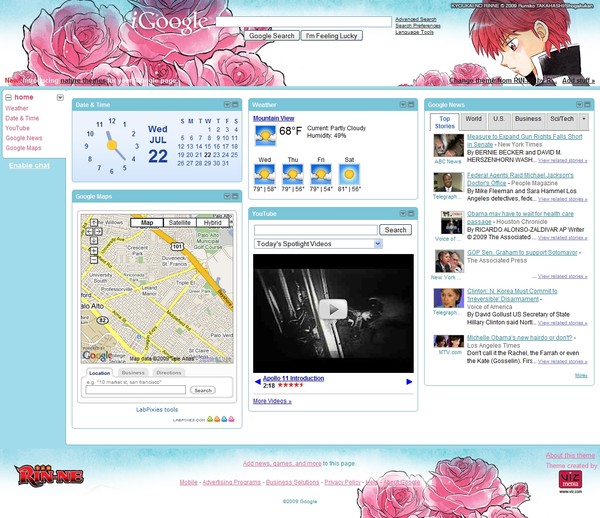
Task: Pan the map down with arrow control
Action: [x=94, y=240]
